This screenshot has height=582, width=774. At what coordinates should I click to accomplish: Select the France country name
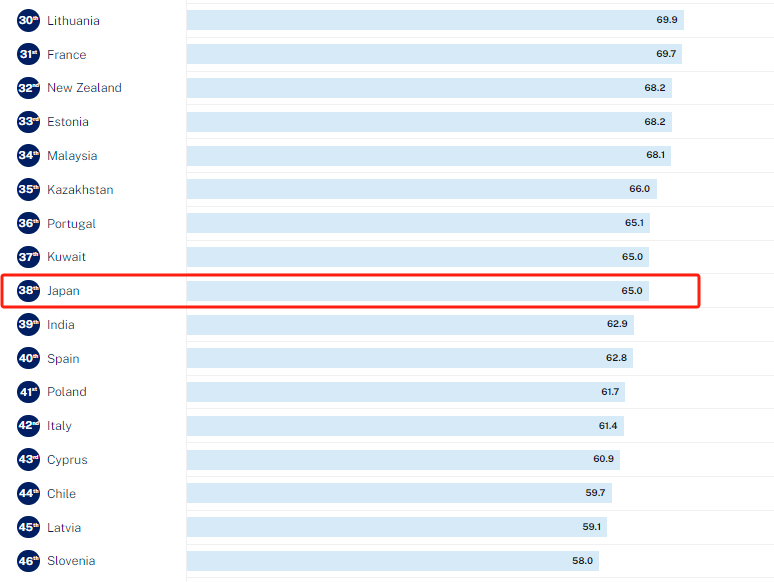pos(67,55)
